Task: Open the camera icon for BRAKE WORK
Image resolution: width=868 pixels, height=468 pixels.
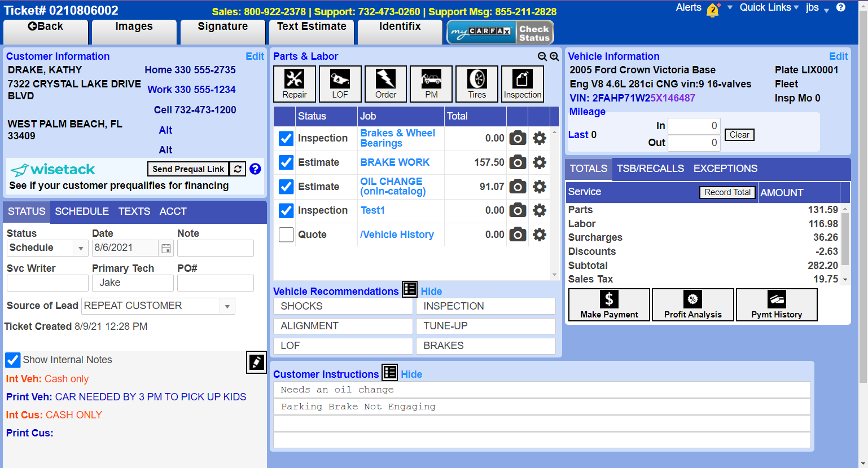Action: (x=518, y=162)
